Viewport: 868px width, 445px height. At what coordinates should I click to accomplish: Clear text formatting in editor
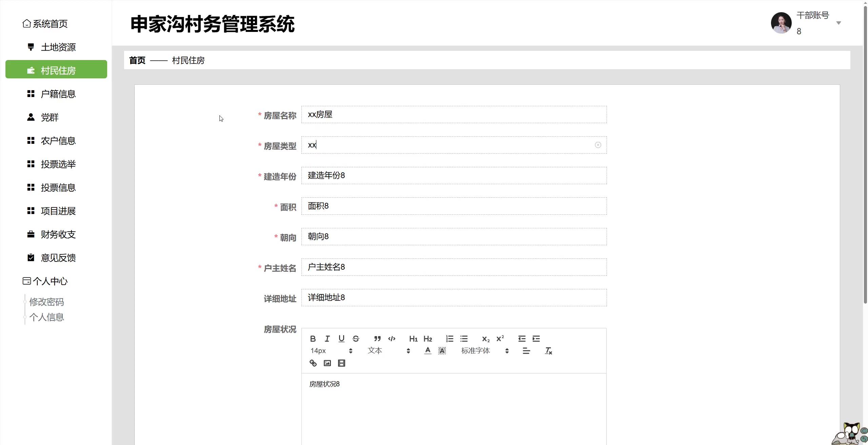tap(548, 351)
